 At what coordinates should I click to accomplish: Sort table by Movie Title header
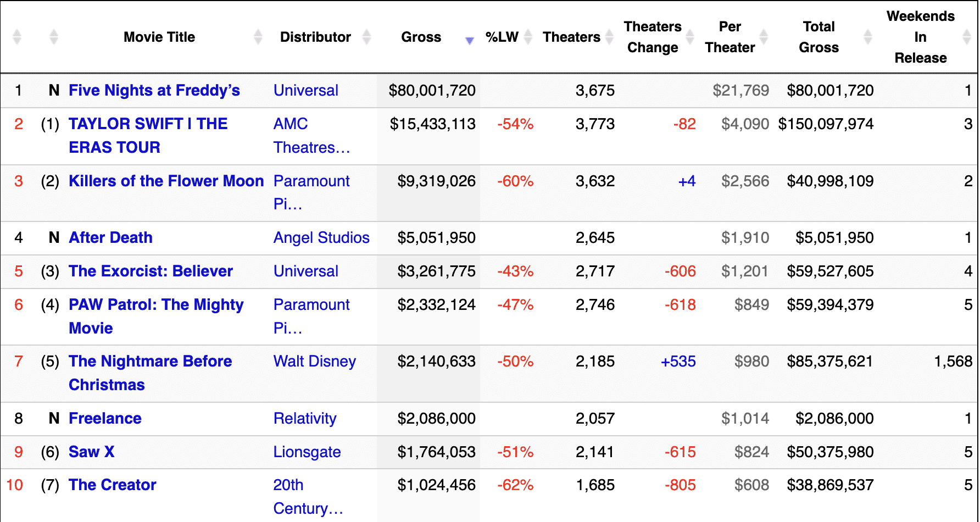click(x=159, y=37)
